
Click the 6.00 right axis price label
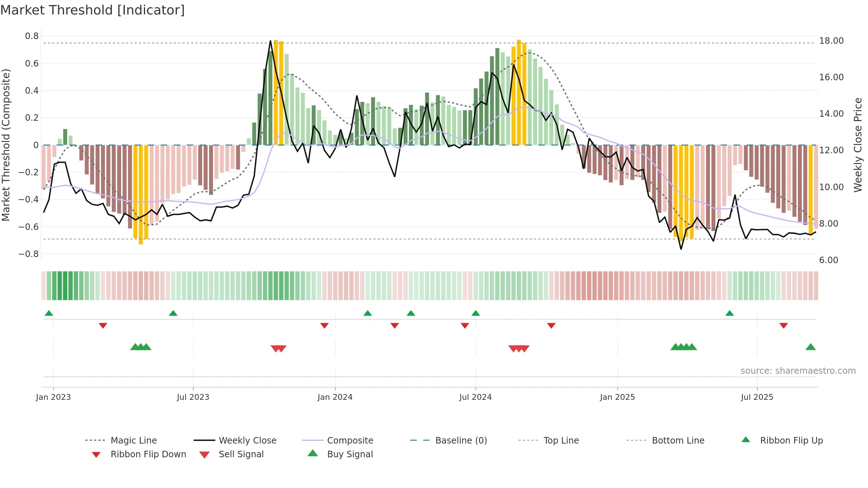tap(829, 260)
